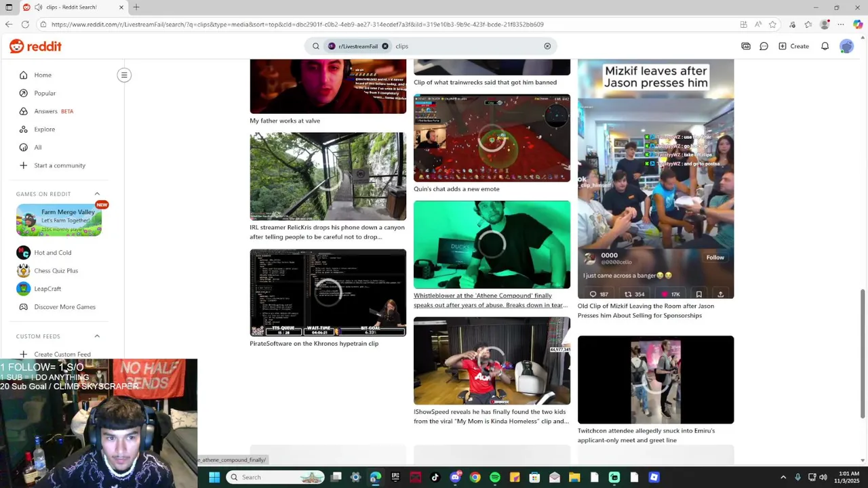Open the Reddit advertise icon
Image resolution: width=868 pixels, height=488 pixels.
coord(746,46)
